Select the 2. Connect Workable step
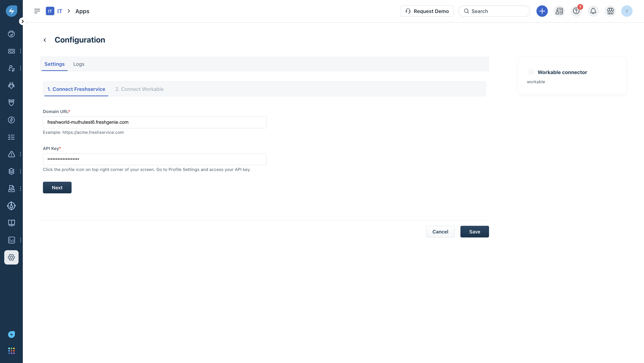This screenshot has width=644, height=363. pos(139,89)
